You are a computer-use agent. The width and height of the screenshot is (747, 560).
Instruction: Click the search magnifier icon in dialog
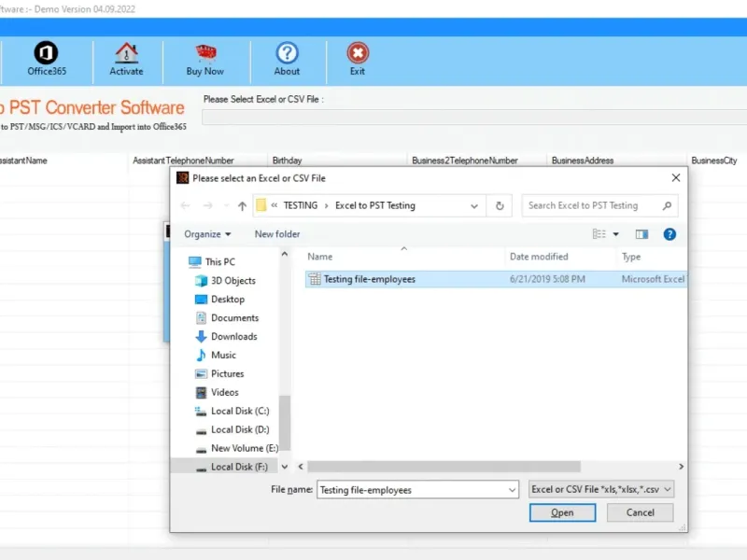tap(667, 205)
